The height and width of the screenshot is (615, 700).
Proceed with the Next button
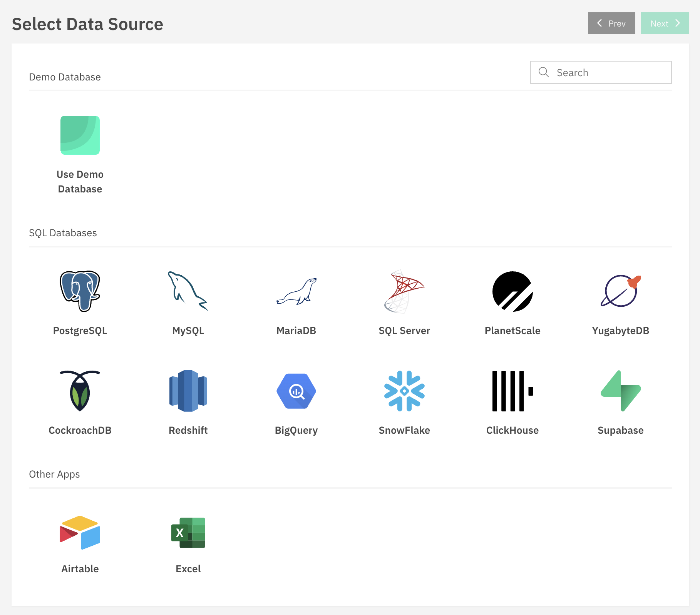pos(665,23)
